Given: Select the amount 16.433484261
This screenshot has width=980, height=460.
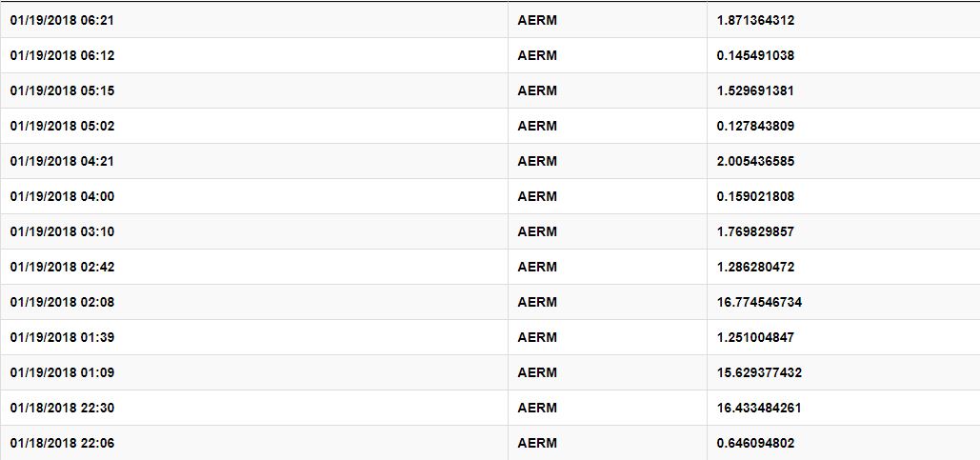Looking at the screenshot, I should (x=759, y=409).
